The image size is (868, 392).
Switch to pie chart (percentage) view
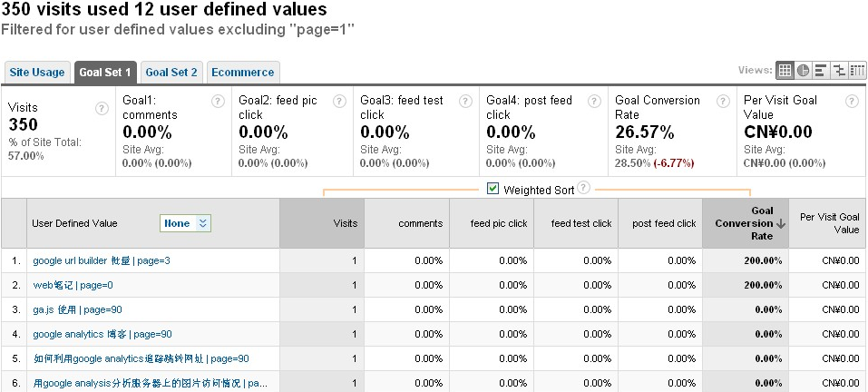pyautogui.click(x=803, y=70)
